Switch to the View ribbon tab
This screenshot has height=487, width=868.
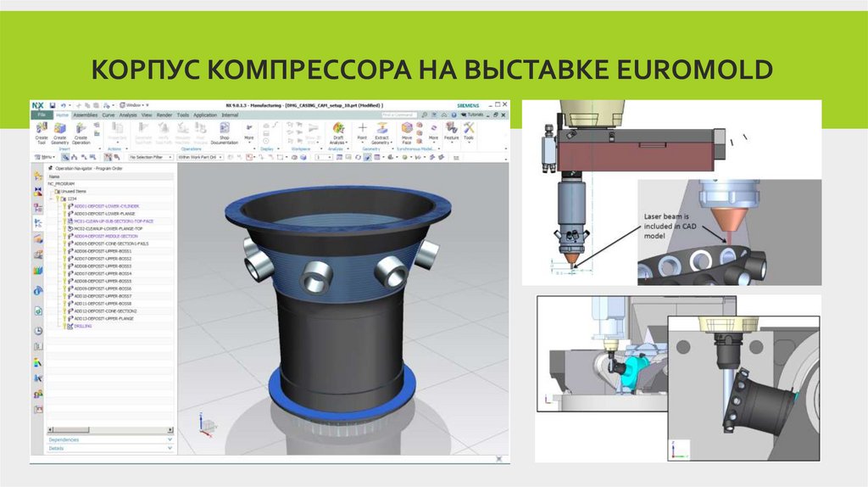click(x=146, y=115)
